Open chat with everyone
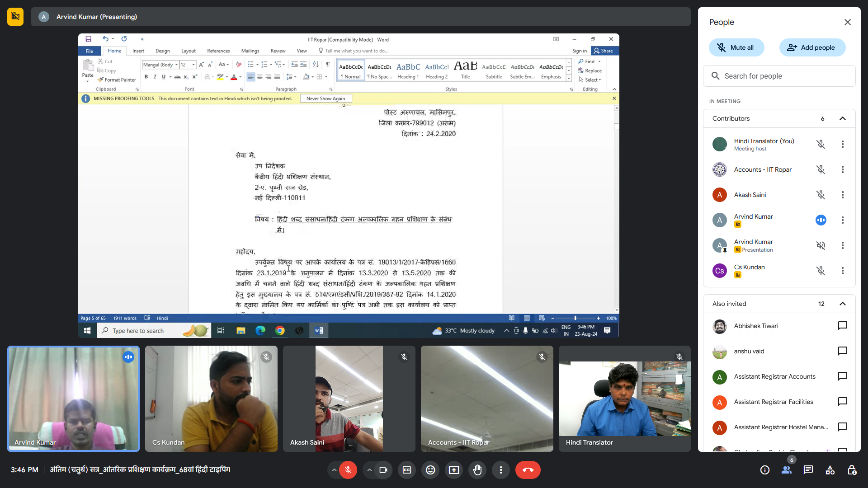This screenshot has height=488, width=868. pos(808,470)
